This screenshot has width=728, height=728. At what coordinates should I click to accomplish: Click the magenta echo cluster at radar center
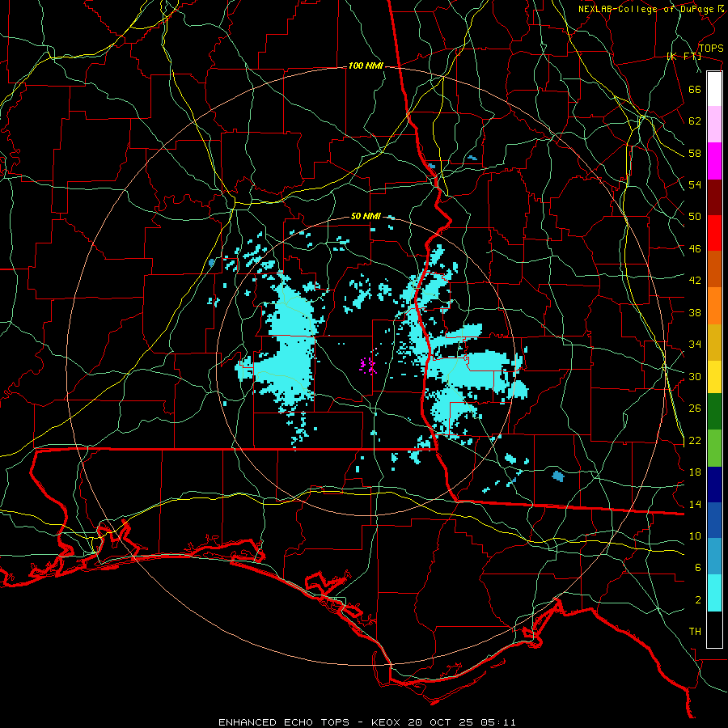click(369, 366)
